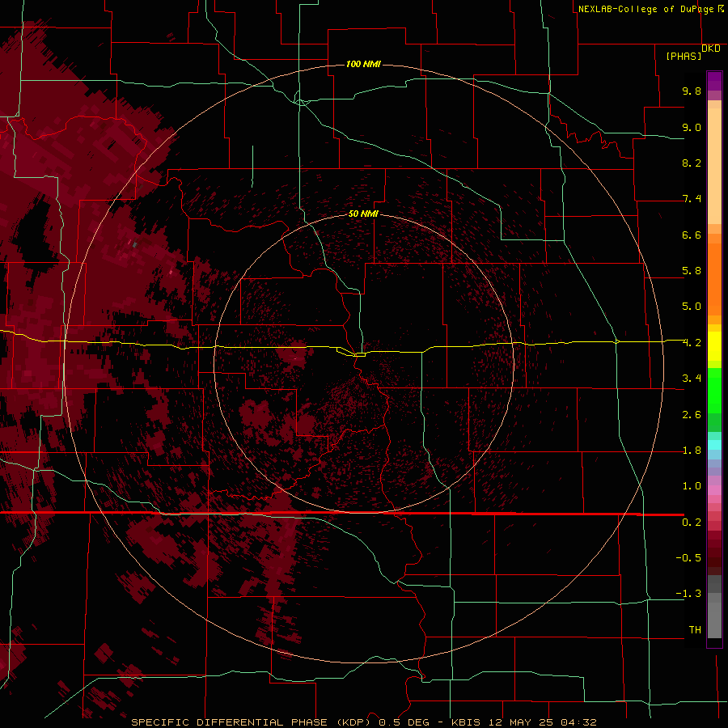
Task: Click the 3.4 scale value
Action: (x=692, y=379)
